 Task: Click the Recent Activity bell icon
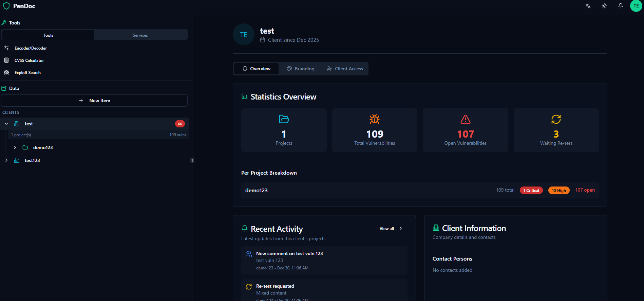[245, 228]
